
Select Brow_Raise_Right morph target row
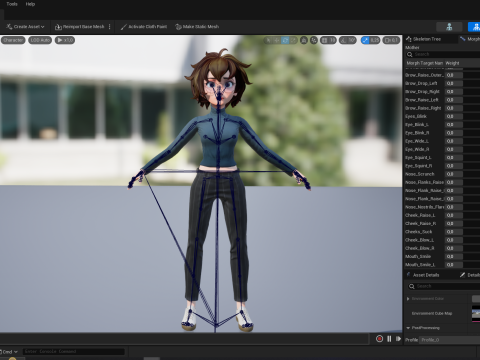point(442,108)
